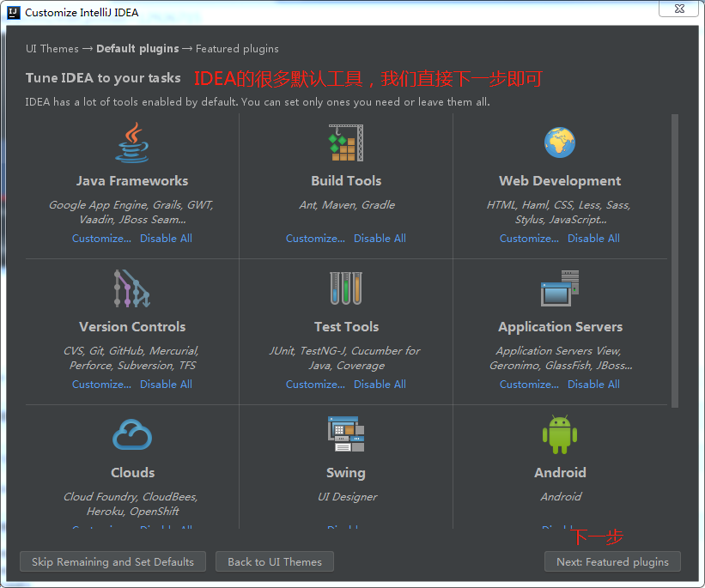Screen dimensions: 705x588
Task: Click the Application Servers heading
Action: (x=560, y=327)
